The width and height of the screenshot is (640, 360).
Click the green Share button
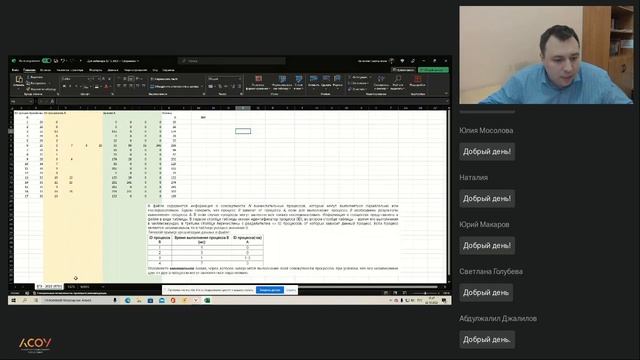tap(433, 70)
